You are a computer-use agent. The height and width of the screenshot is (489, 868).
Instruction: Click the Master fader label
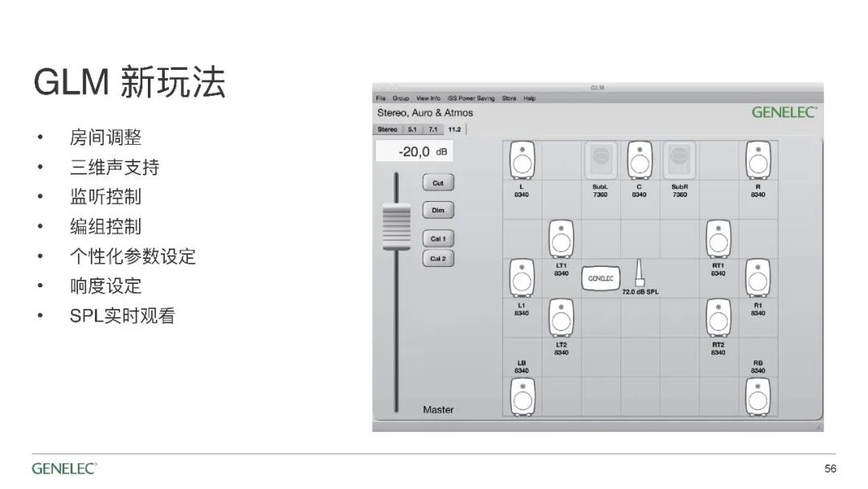pos(438,410)
